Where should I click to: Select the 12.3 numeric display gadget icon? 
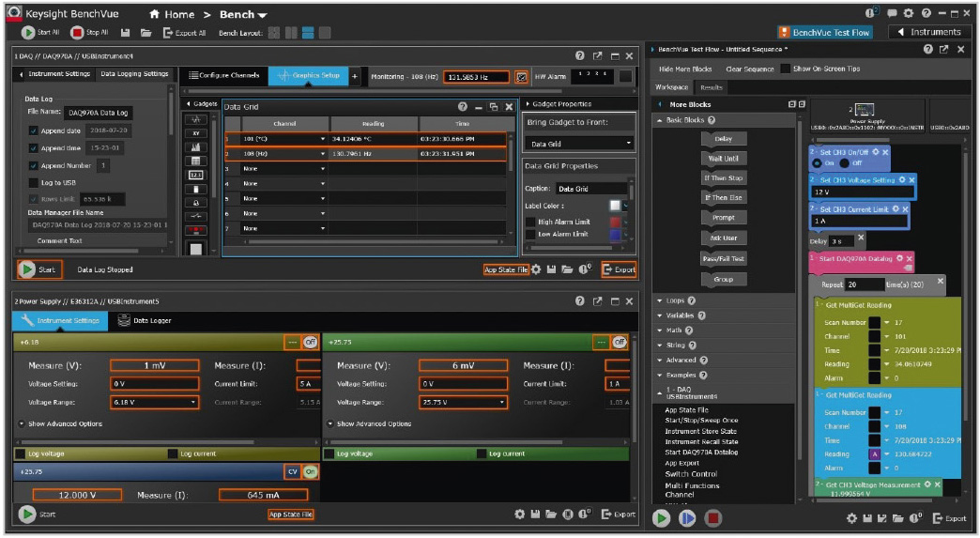coord(195,175)
